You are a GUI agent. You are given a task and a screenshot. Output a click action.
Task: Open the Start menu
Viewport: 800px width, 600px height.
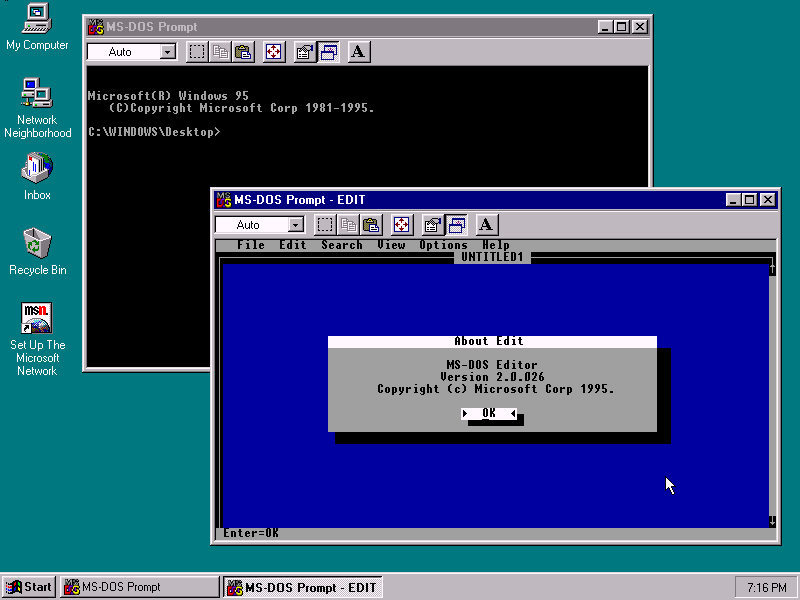pyautogui.click(x=29, y=587)
